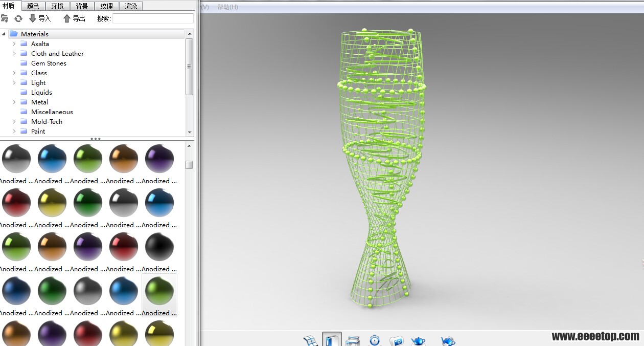Select the Axalta folder label

click(40, 44)
